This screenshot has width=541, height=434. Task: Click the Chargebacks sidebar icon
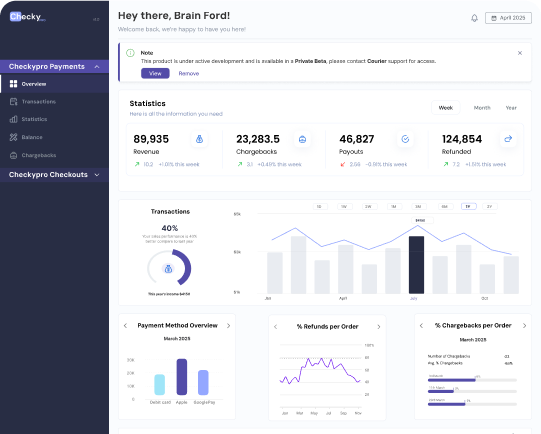pyautogui.click(x=13, y=155)
